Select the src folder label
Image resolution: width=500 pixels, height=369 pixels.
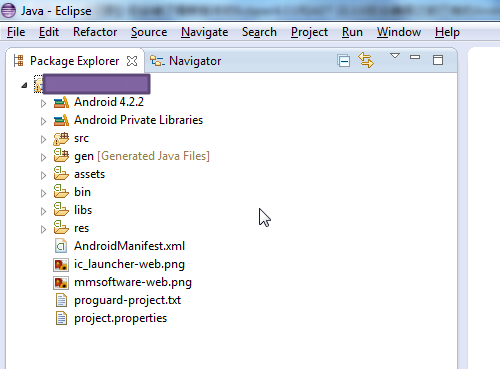pyautogui.click(x=81, y=138)
